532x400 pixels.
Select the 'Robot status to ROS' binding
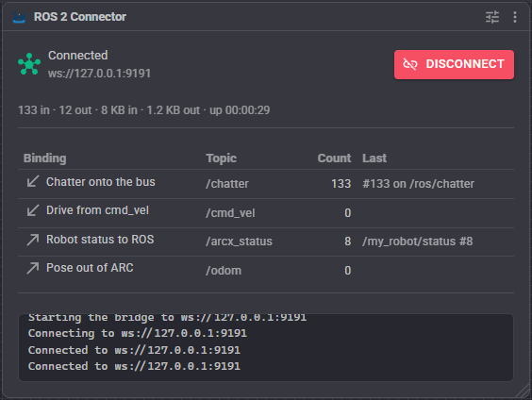pyautogui.click(x=100, y=240)
